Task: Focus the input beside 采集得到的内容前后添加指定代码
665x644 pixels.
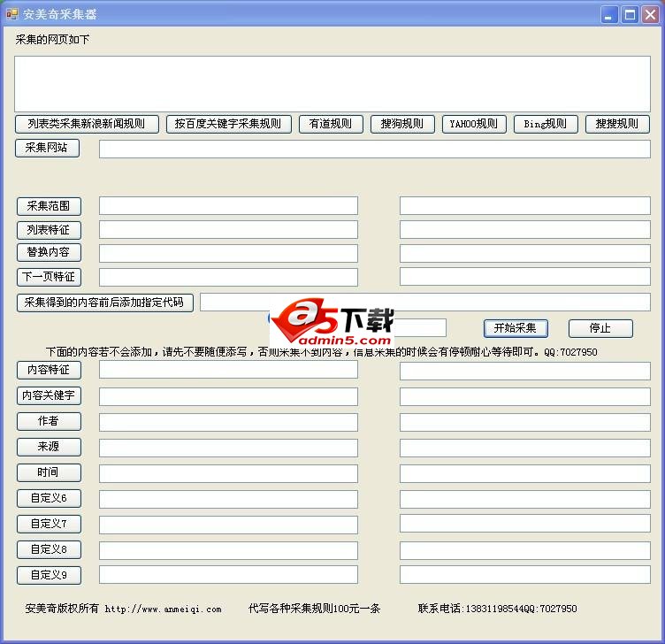Action: pyautogui.click(x=425, y=302)
